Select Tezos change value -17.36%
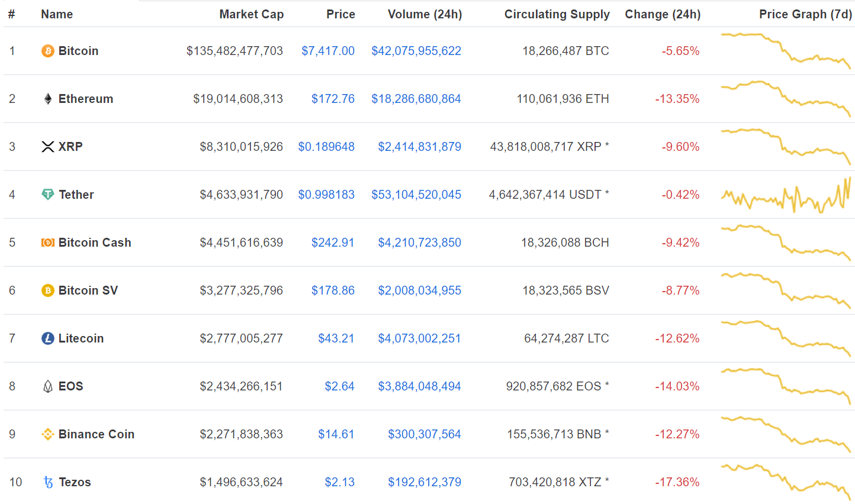The width and height of the screenshot is (855, 504). click(677, 482)
